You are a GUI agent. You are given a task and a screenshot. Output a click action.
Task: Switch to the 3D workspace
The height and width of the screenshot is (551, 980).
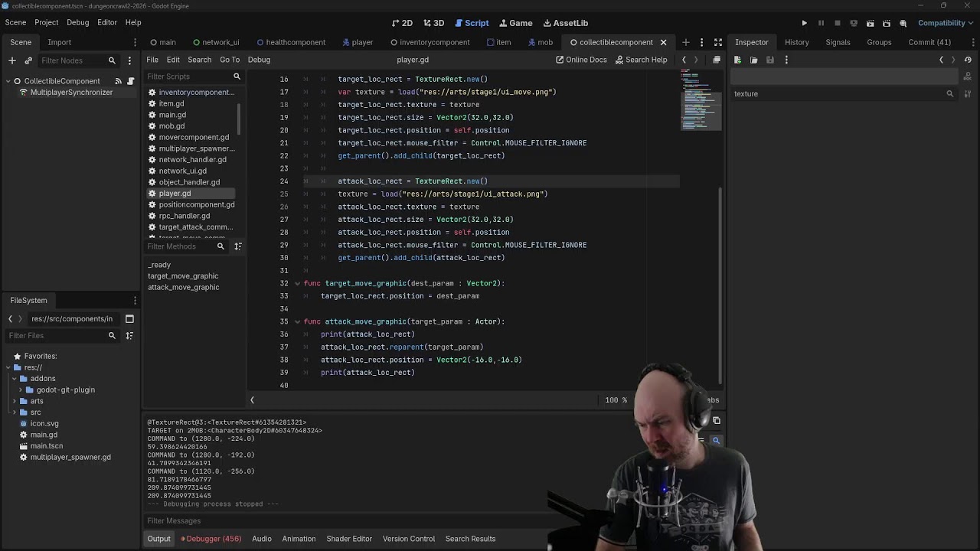tap(433, 23)
